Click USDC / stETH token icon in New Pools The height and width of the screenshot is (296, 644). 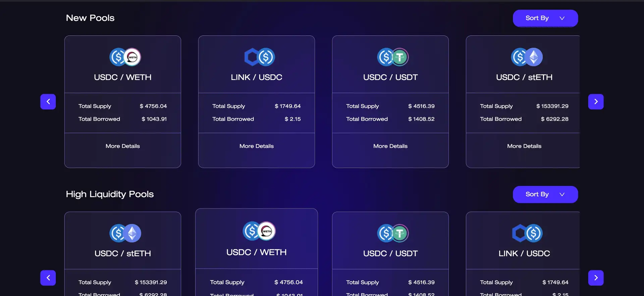click(527, 57)
